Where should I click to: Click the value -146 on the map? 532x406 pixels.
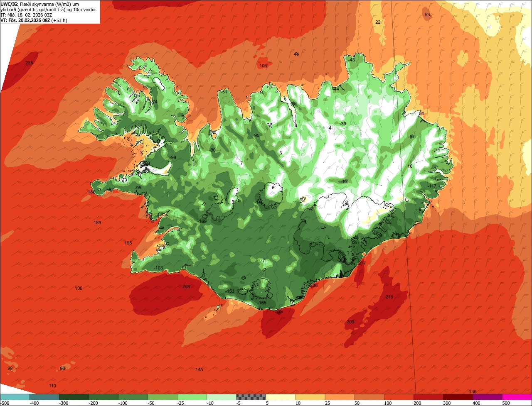(259, 203)
